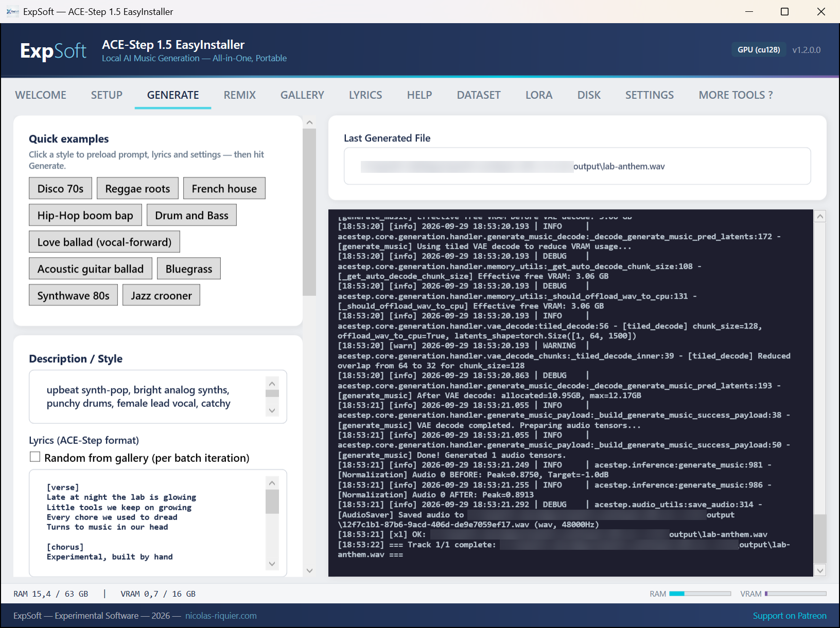Choose the Bluegrass example

189,268
